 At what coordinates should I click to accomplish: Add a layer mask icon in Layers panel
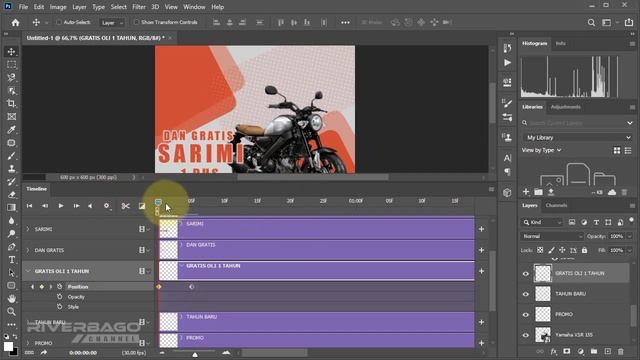pos(567,351)
